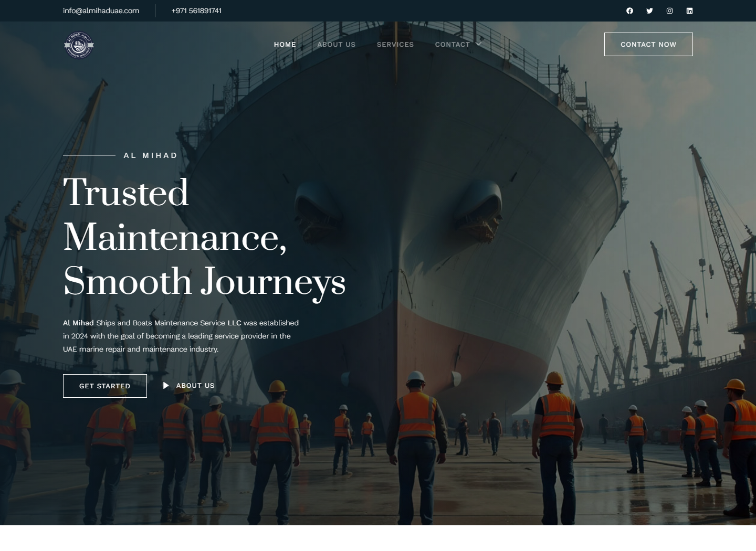Open the Services menu item
756x551 pixels.
click(x=395, y=45)
